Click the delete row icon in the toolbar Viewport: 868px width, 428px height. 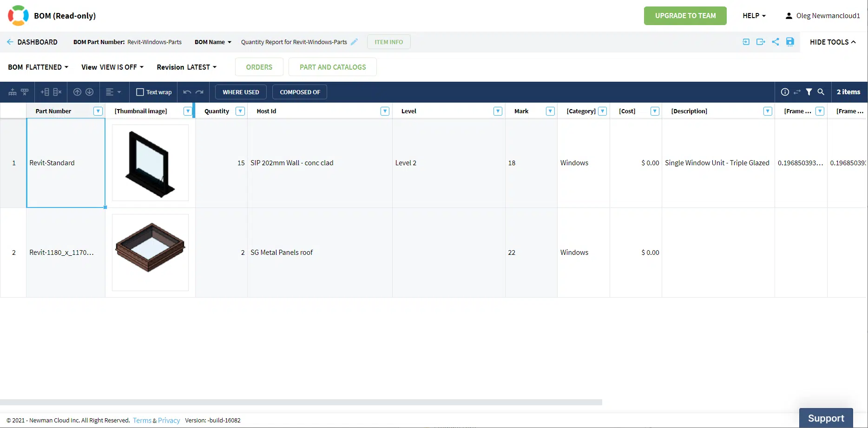(x=25, y=92)
